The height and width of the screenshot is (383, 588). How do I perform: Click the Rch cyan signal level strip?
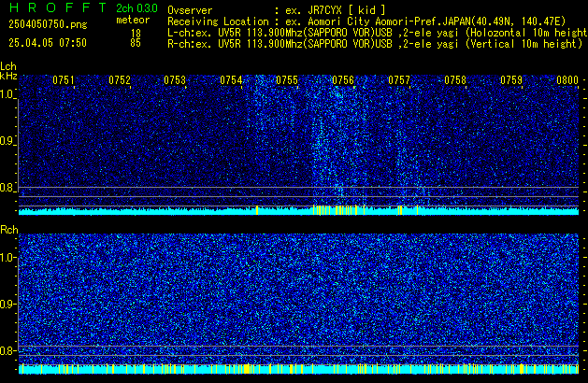pyautogui.click(x=298, y=369)
